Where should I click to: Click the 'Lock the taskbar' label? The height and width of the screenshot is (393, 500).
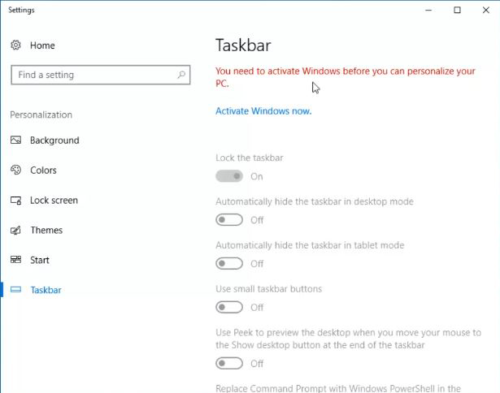pos(249,158)
